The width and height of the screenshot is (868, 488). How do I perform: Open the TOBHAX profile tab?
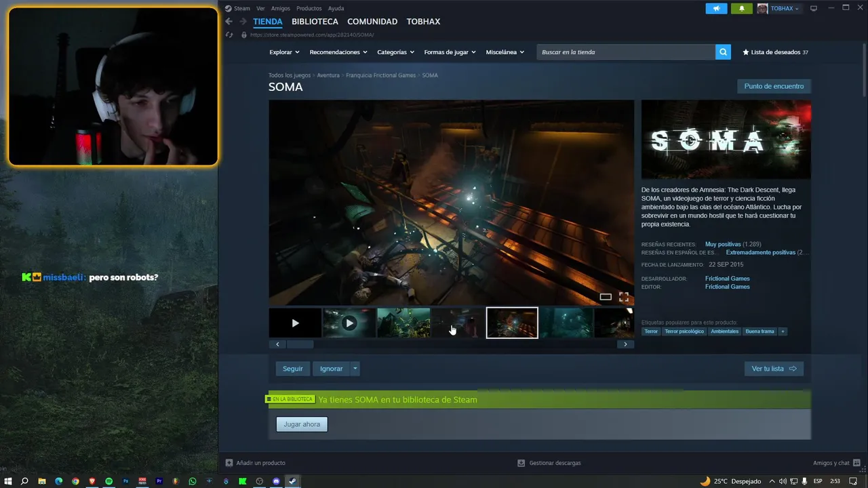[x=423, y=22]
